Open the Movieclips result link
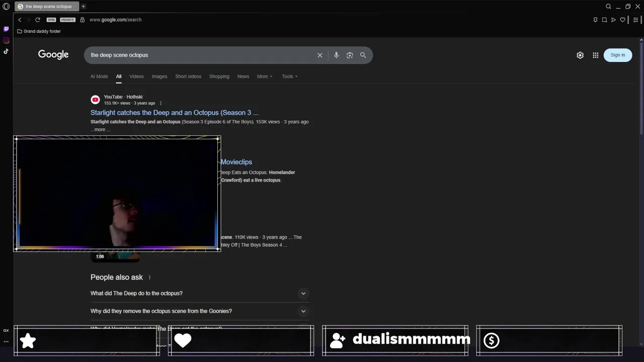644x362 pixels. (236, 162)
